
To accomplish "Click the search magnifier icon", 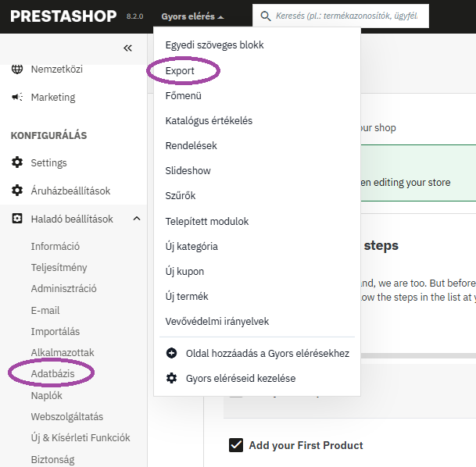I will 266,16.
